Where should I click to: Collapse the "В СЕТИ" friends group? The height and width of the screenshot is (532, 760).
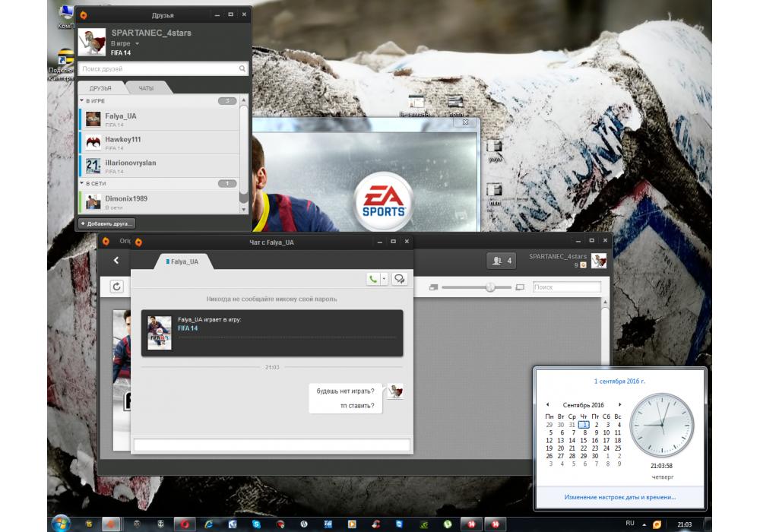point(82,183)
